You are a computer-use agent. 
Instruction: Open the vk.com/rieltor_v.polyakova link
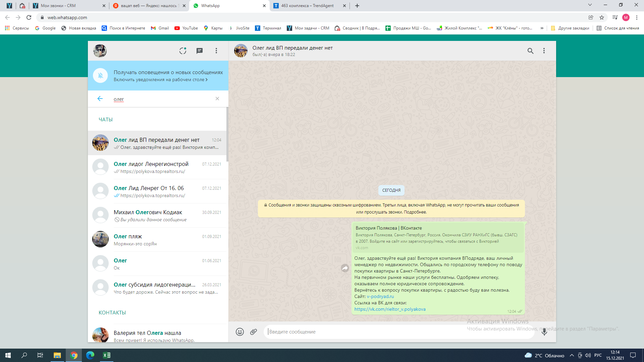[x=390, y=309]
